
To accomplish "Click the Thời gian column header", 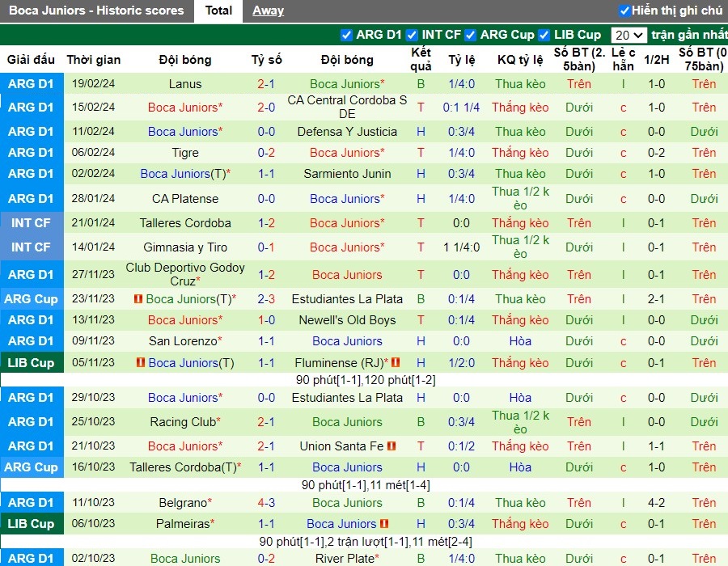I will [x=93, y=59].
